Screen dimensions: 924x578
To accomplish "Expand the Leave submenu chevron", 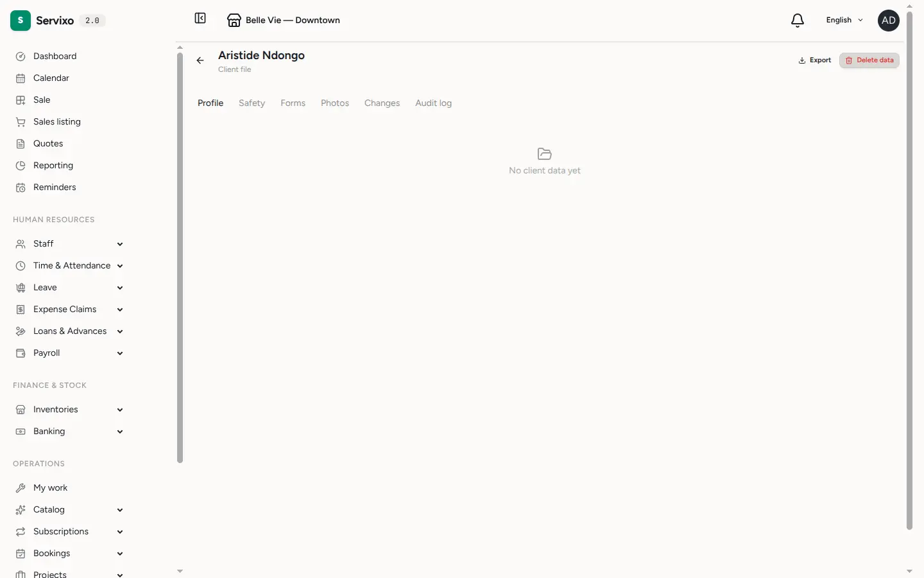I will [x=120, y=288].
